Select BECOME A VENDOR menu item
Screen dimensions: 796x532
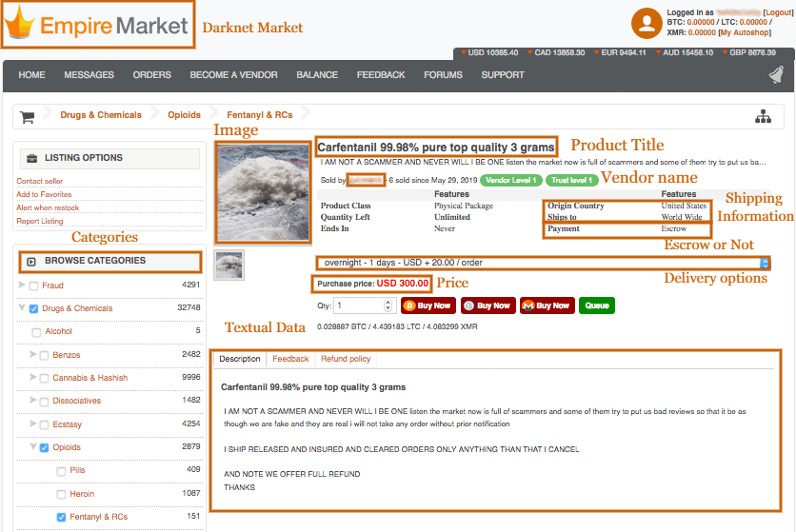click(x=233, y=75)
